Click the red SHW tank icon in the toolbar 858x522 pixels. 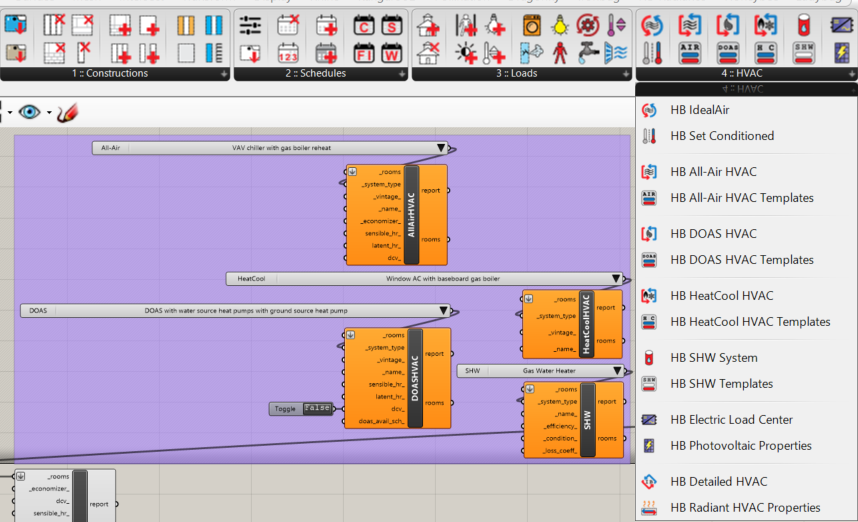(x=803, y=25)
